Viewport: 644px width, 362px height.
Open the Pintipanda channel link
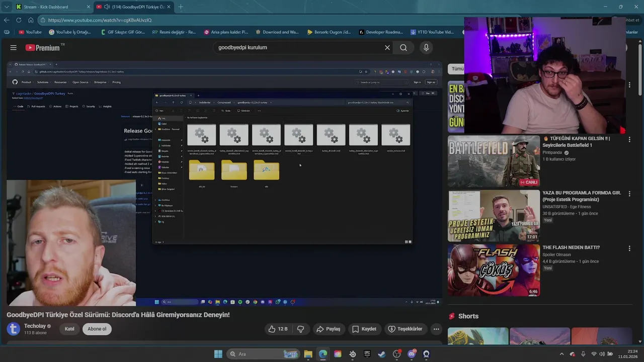coord(553,153)
